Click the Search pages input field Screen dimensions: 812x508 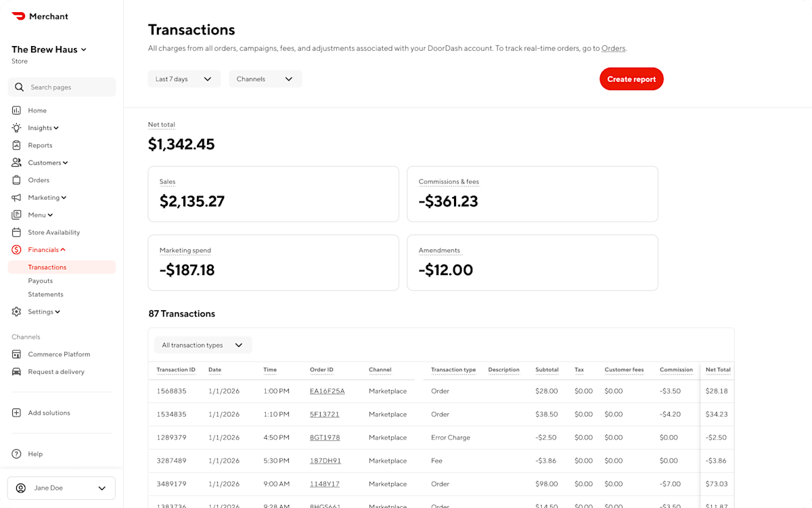click(x=62, y=87)
